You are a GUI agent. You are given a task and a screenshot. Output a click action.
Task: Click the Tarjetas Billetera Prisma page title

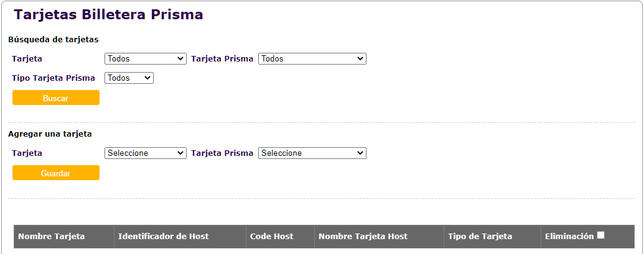click(108, 14)
